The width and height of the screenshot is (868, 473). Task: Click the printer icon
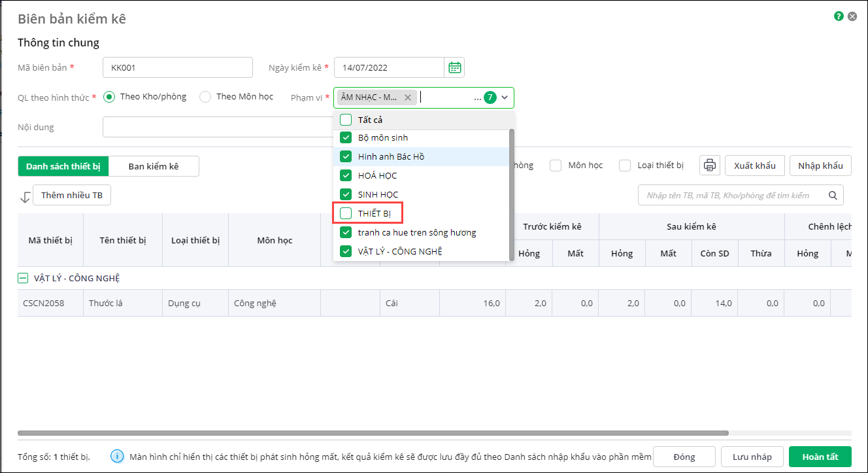709,166
